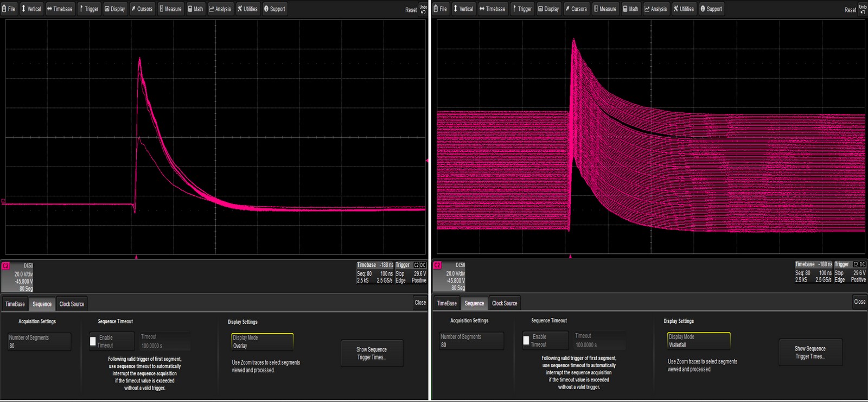Click the Number of Segments field in the left window
868x402 pixels.
coord(39,342)
